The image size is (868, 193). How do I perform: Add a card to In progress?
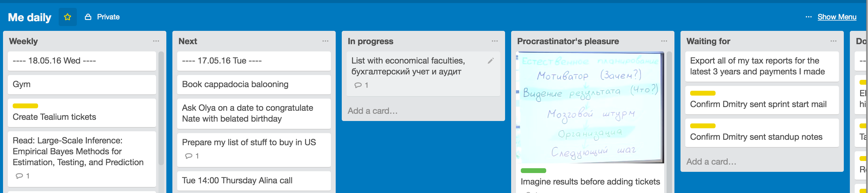tap(373, 111)
